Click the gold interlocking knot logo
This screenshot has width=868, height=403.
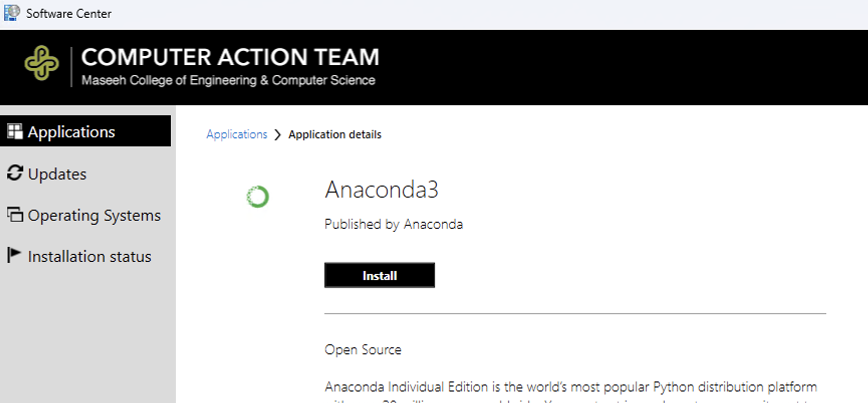[x=42, y=63]
